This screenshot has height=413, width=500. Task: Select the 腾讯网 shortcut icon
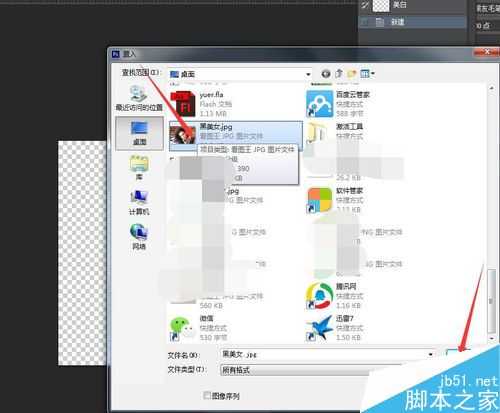320,296
